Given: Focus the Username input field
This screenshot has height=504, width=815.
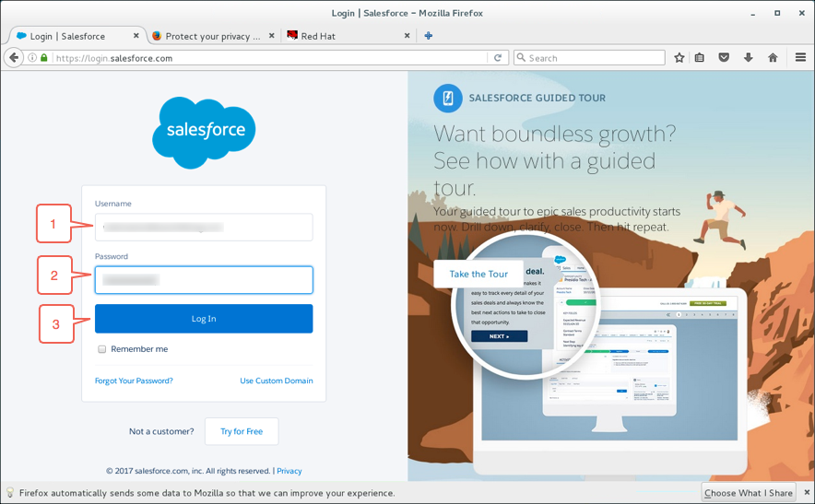Looking at the screenshot, I should 204,227.
